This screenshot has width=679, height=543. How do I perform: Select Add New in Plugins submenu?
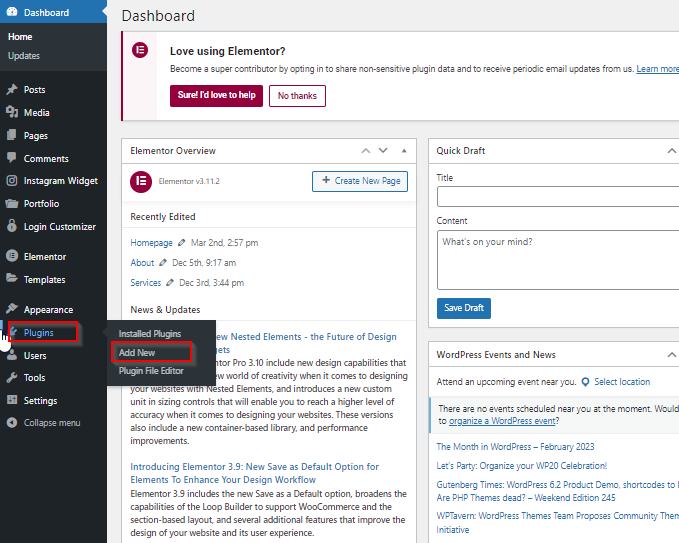click(x=137, y=352)
